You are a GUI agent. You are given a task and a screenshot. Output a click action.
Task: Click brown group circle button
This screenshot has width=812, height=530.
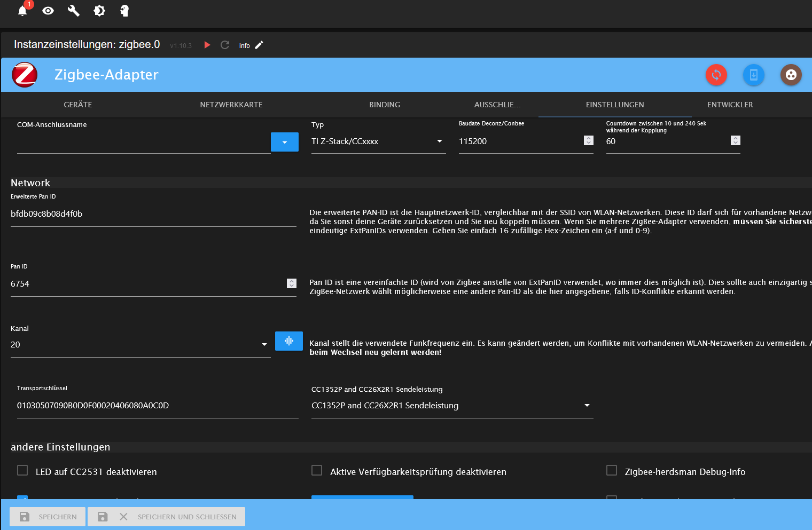[791, 75]
